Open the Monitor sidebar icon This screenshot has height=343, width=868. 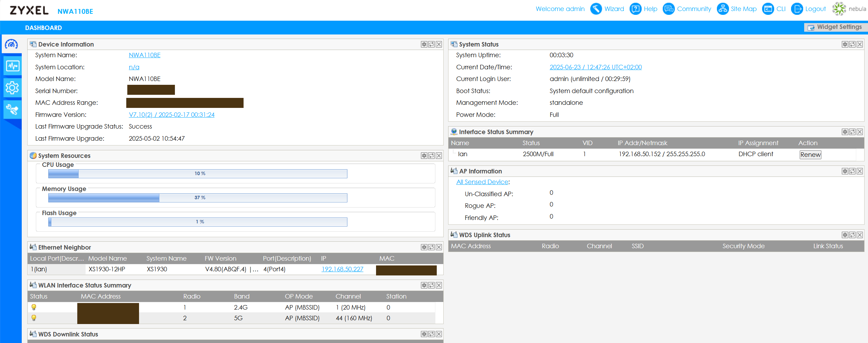coord(12,65)
